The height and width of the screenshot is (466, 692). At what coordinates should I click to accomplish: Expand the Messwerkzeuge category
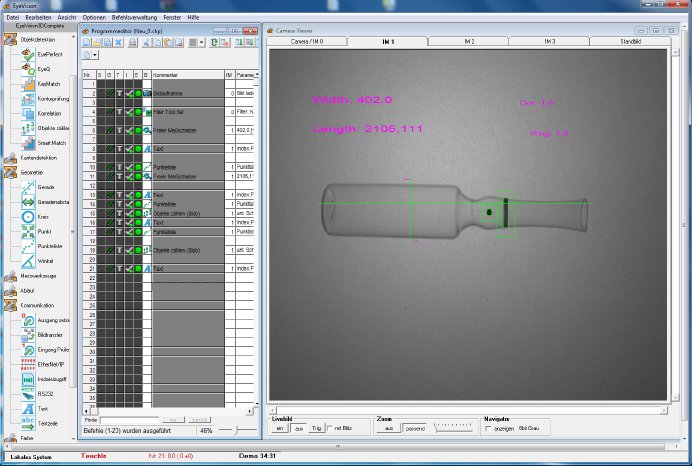coord(10,276)
